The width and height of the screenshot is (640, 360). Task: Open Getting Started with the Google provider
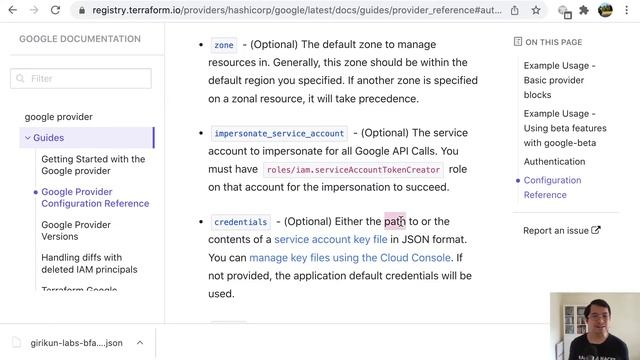[93, 165]
